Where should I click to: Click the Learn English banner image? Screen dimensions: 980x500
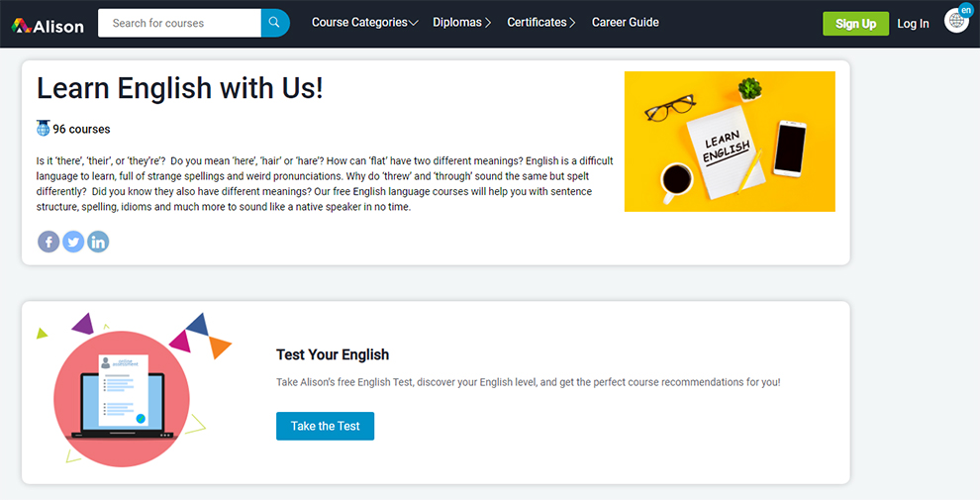pos(730,142)
